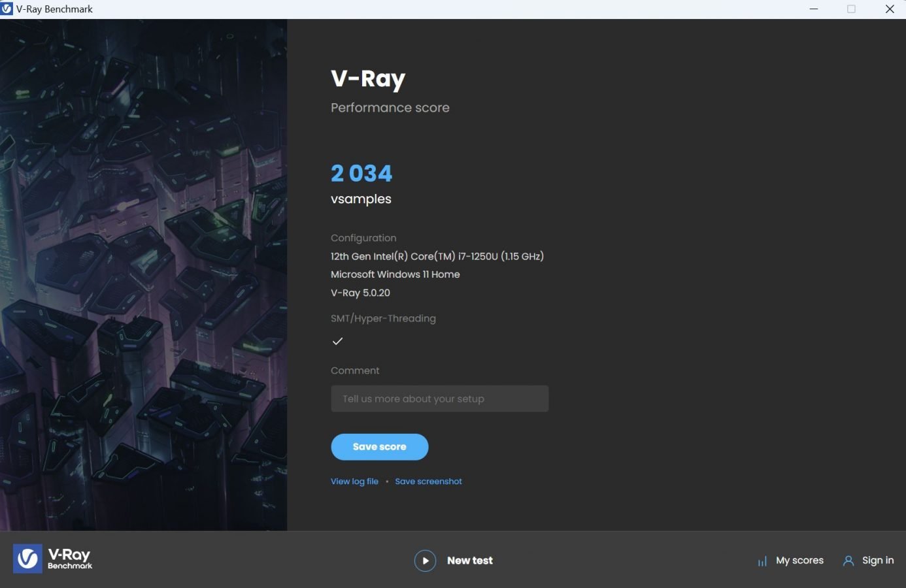
Task: Click the Sign in person icon
Action: [x=848, y=561]
